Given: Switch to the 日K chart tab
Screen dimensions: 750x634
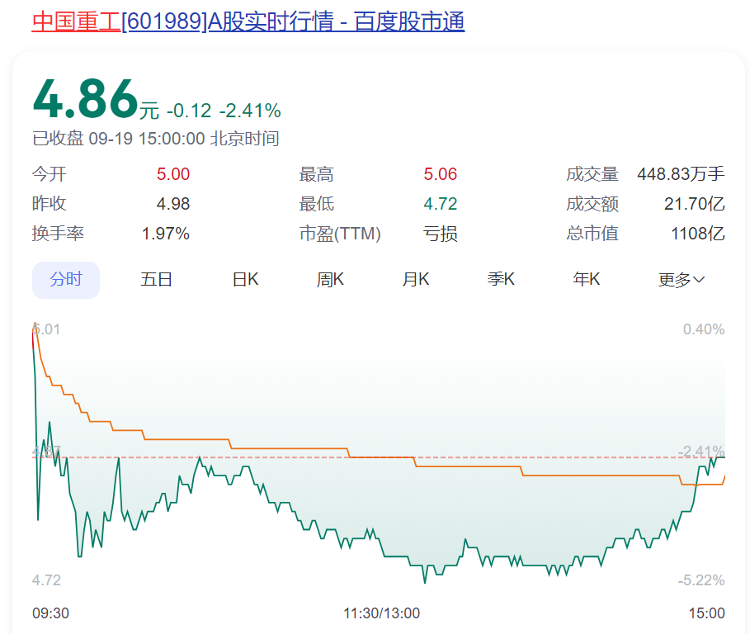Looking at the screenshot, I should pos(245,279).
